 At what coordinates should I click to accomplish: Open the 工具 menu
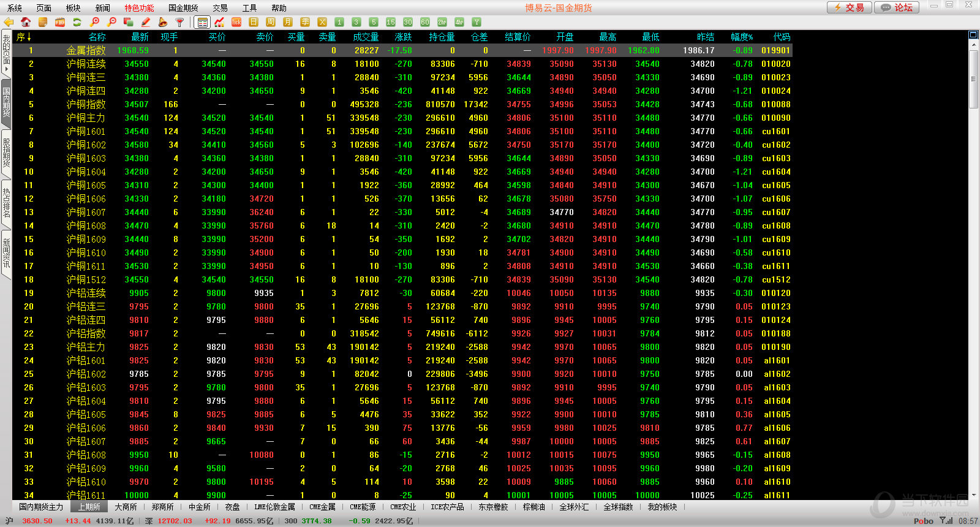click(x=250, y=8)
